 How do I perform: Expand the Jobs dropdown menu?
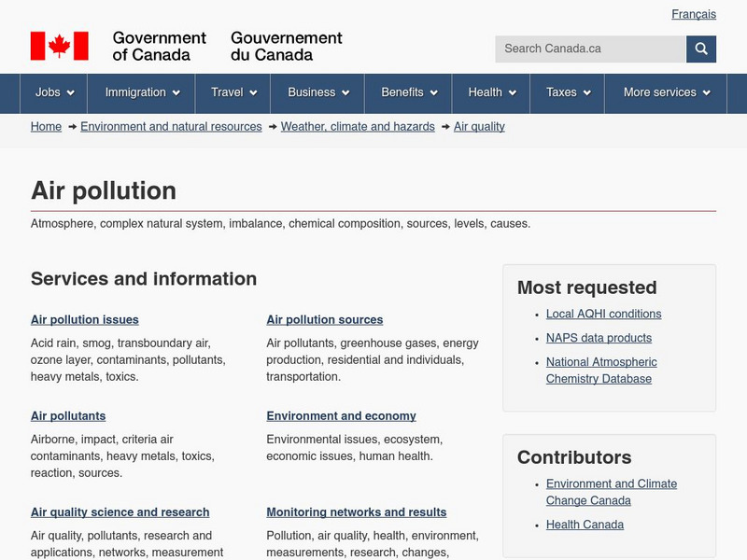[x=54, y=92]
